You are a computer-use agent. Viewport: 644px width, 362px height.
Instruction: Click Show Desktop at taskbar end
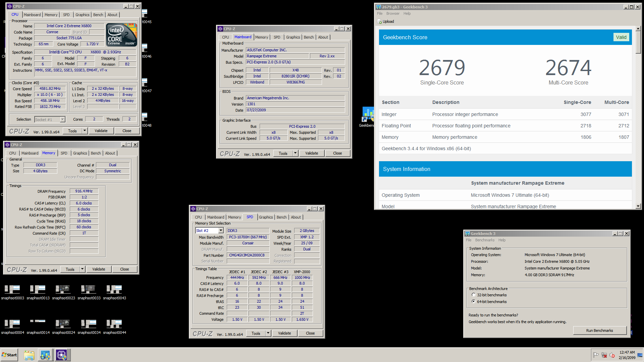tap(641, 355)
